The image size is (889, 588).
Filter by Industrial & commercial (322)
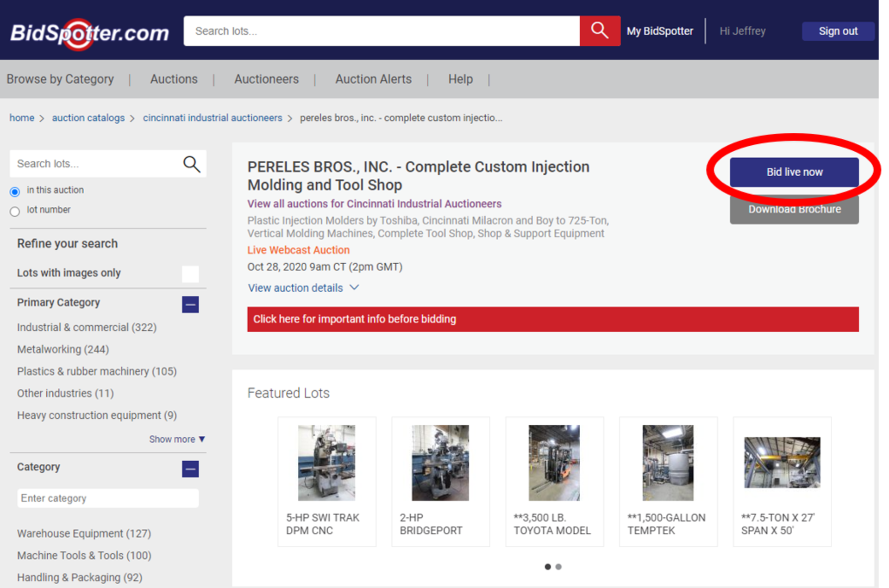tap(87, 328)
